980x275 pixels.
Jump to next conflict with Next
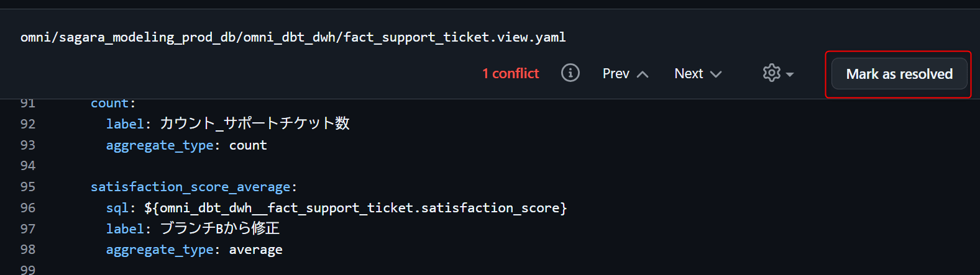(689, 74)
